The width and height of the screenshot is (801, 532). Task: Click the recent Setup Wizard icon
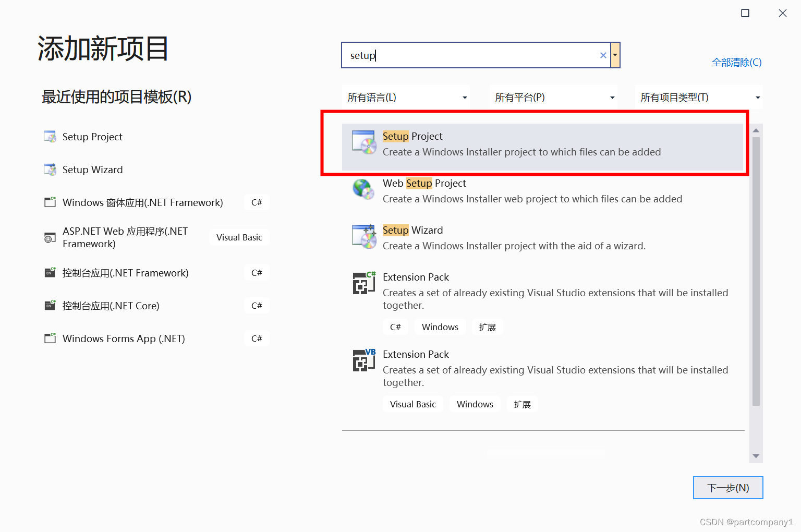coord(50,170)
